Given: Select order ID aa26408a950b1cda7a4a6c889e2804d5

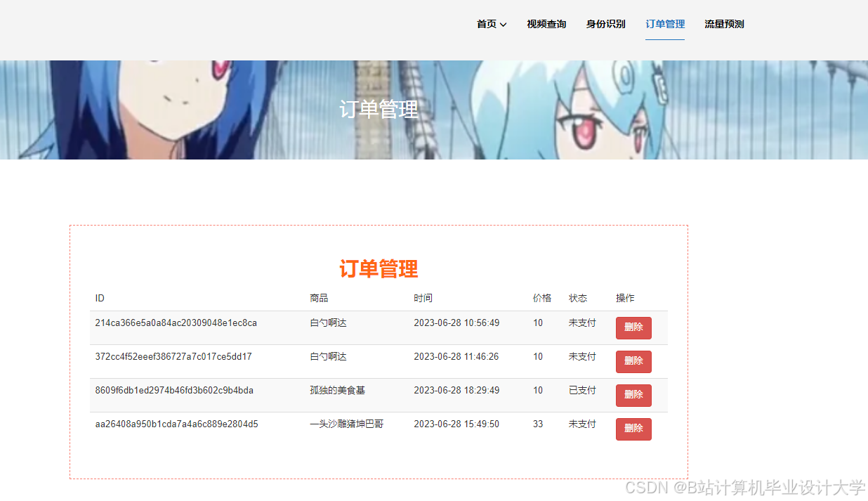Looking at the screenshot, I should (176, 424).
